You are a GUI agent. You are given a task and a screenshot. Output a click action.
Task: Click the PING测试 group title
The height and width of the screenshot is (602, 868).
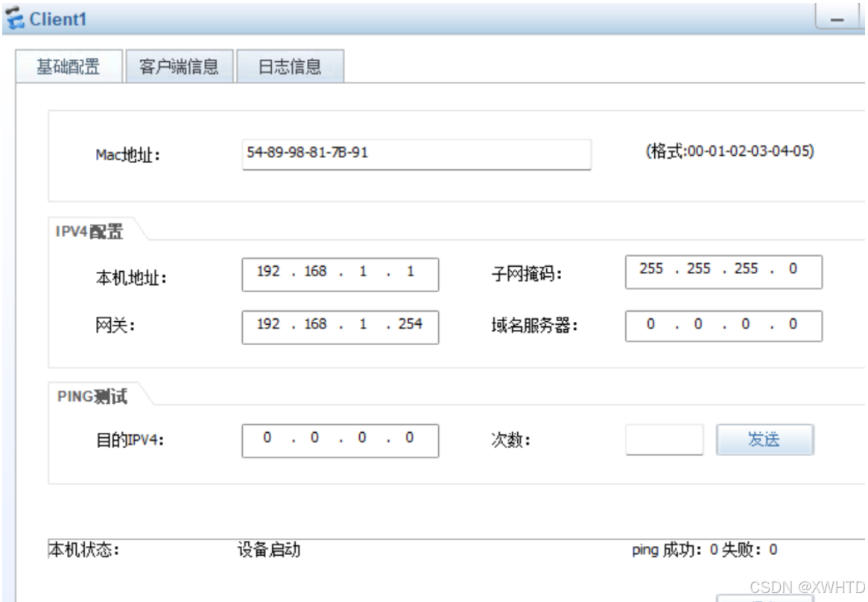coord(92,396)
